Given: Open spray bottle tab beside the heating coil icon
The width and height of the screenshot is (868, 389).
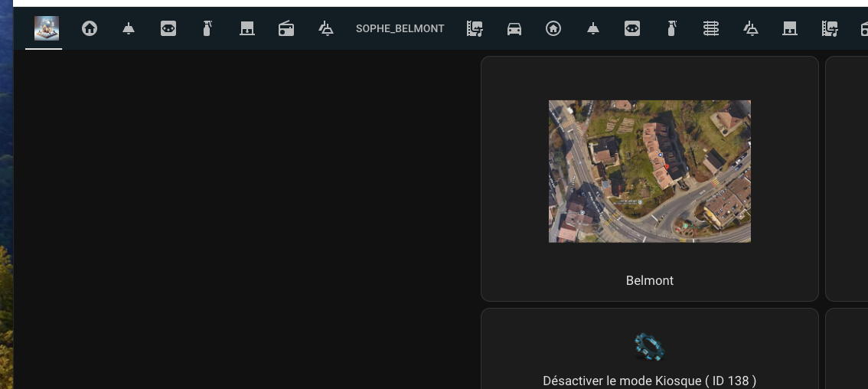Looking at the screenshot, I should pos(671,28).
